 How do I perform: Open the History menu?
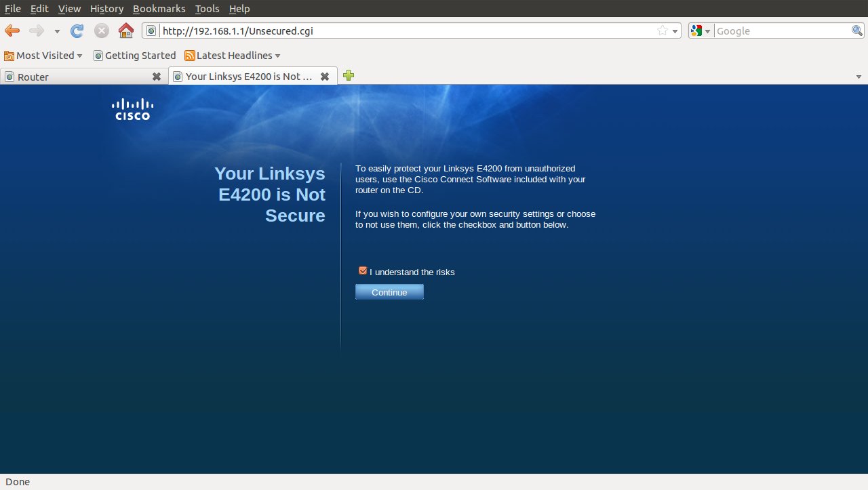point(106,9)
